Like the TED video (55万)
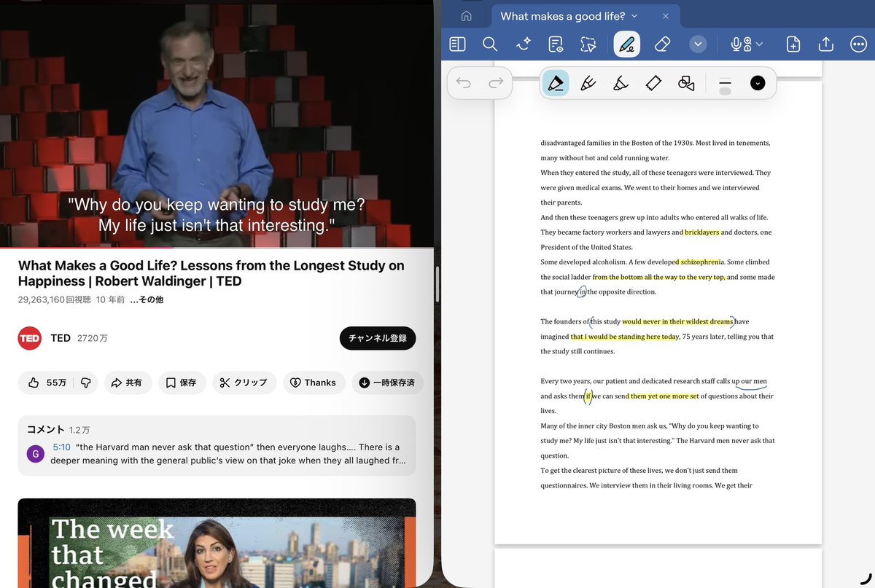Viewport: 875px width, 588px height. [47, 383]
